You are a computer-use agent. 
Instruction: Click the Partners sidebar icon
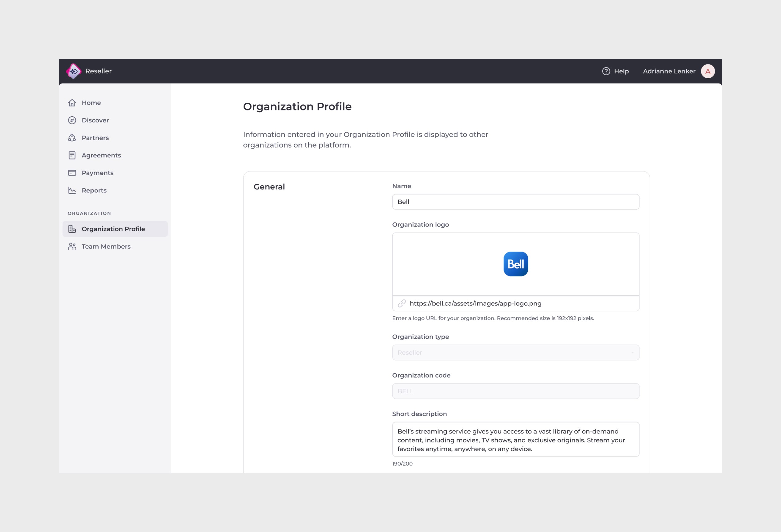(72, 138)
